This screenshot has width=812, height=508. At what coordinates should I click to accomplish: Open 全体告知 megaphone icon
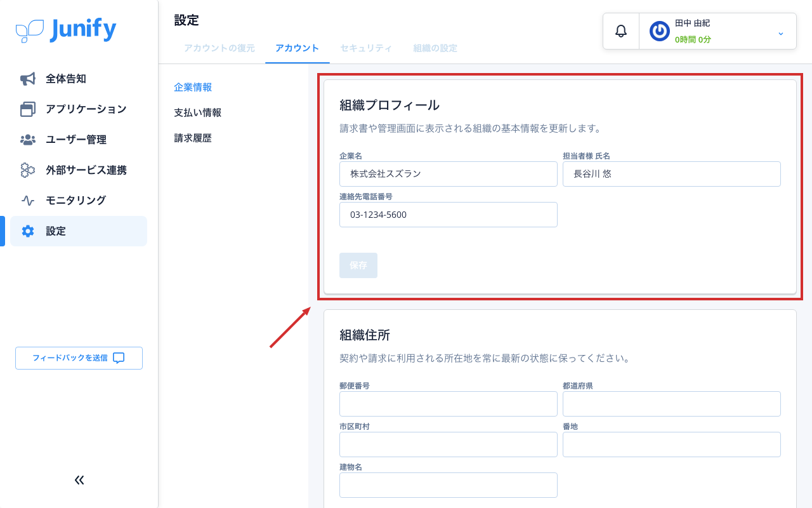[28, 79]
